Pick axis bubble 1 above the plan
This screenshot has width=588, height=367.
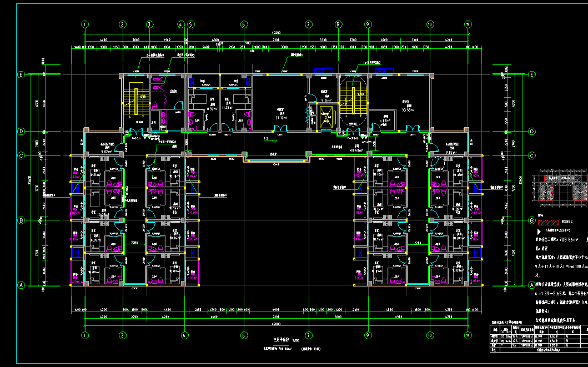[x=85, y=24]
